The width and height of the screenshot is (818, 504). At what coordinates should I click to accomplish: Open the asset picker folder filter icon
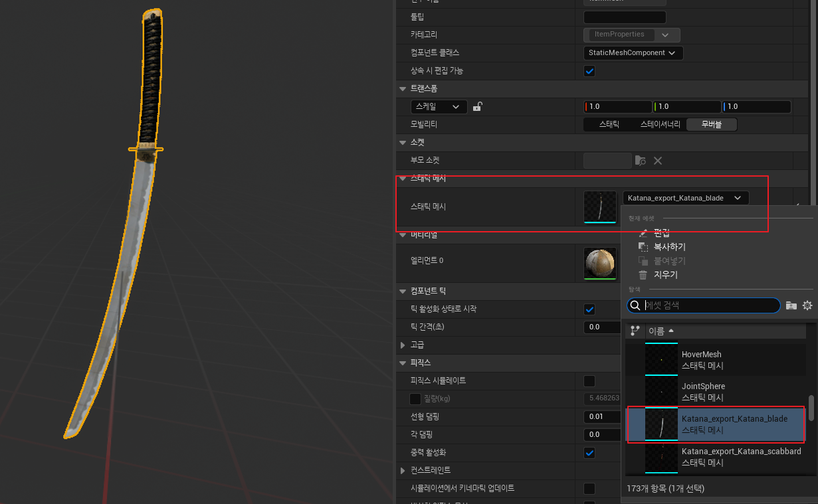(791, 305)
